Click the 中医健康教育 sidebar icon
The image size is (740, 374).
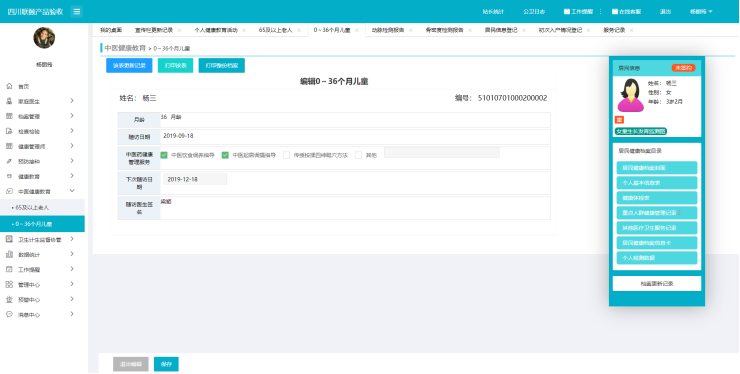click(9, 191)
